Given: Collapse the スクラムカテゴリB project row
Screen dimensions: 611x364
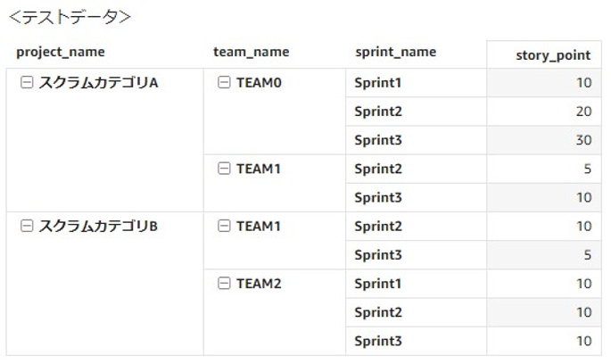Looking at the screenshot, I should [x=26, y=226].
